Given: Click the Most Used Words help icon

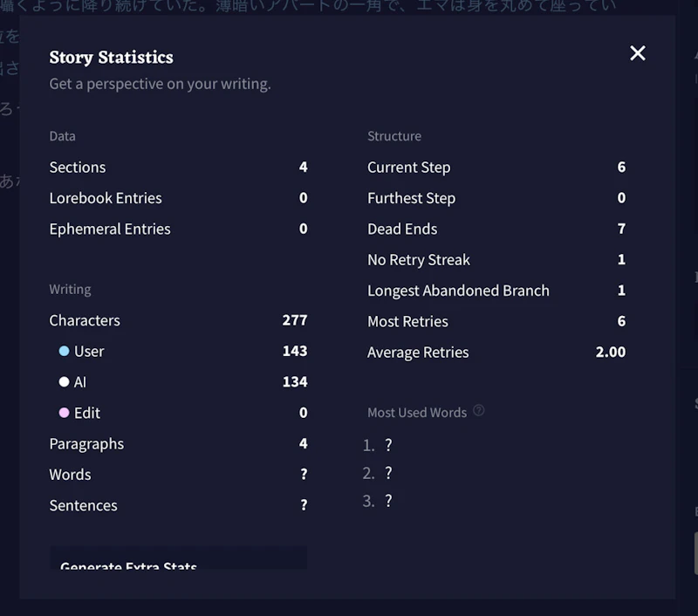Looking at the screenshot, I should 478,411.
